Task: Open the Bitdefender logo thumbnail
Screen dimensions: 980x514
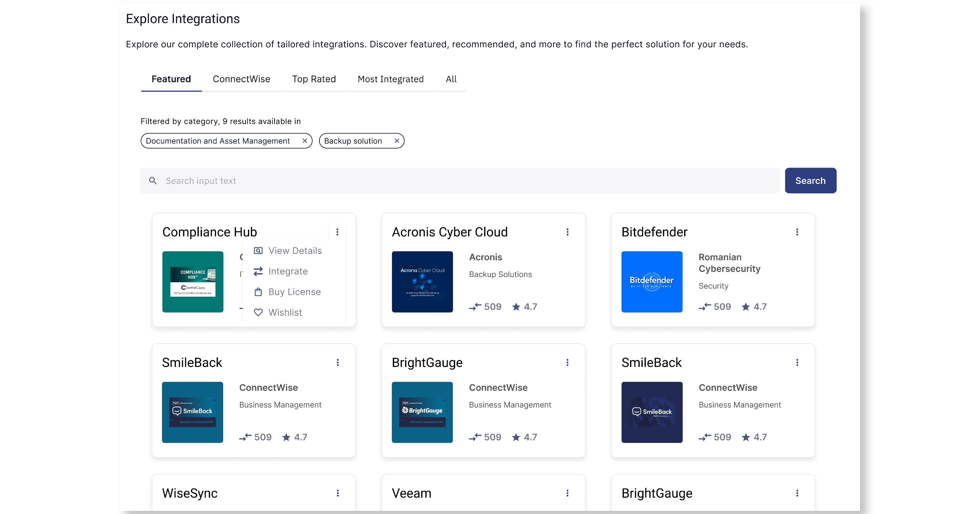Action: tap(652, 282)
